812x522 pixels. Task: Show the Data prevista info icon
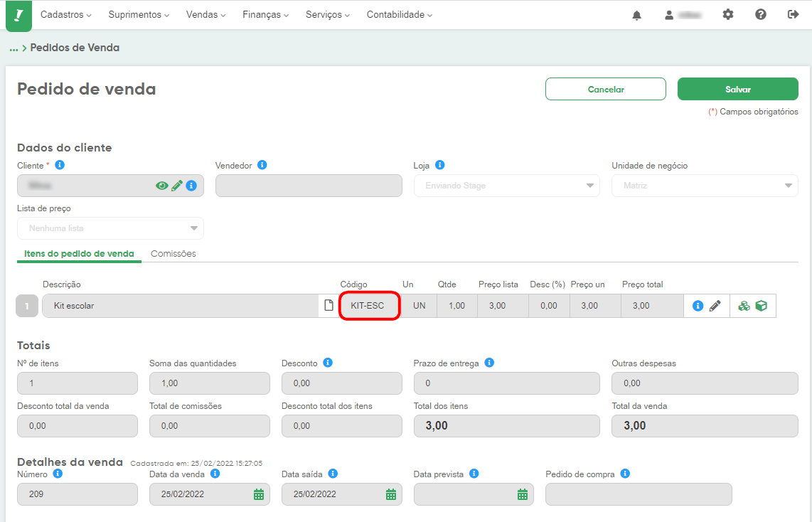coord(474,474)
